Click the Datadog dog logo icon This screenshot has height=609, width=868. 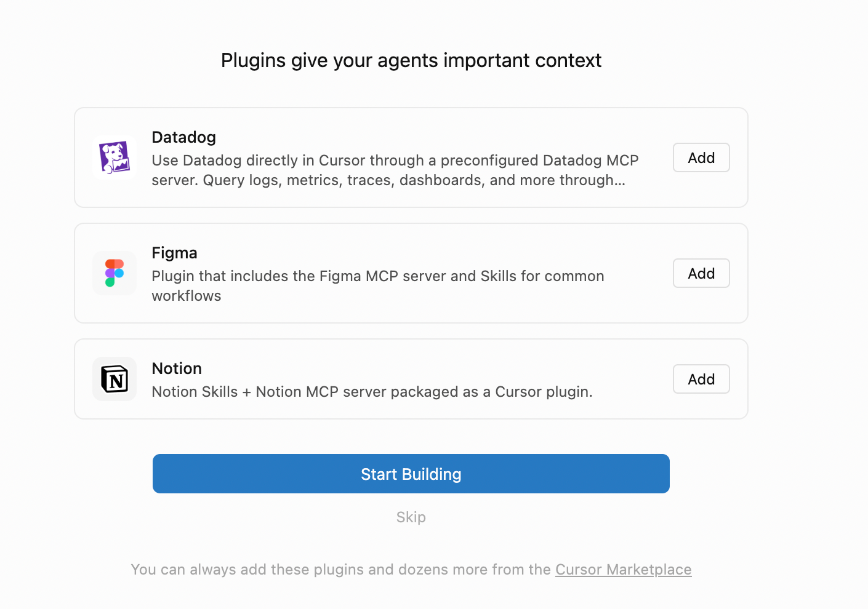[x=115, y=157]
